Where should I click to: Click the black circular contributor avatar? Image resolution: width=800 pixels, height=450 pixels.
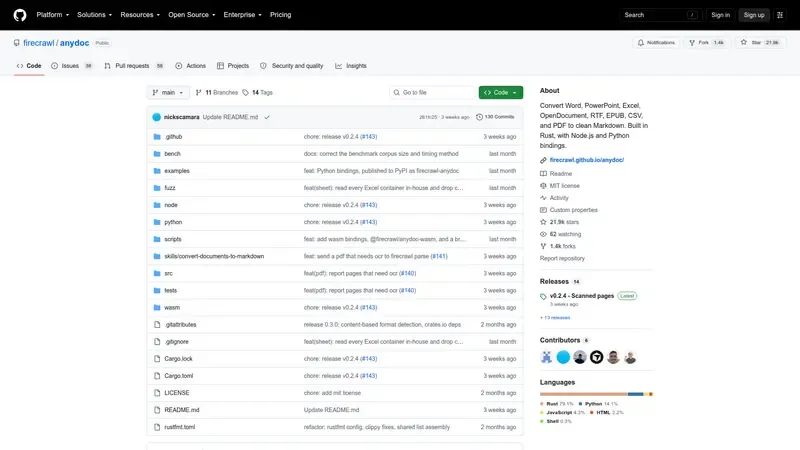tap(596, 357)
